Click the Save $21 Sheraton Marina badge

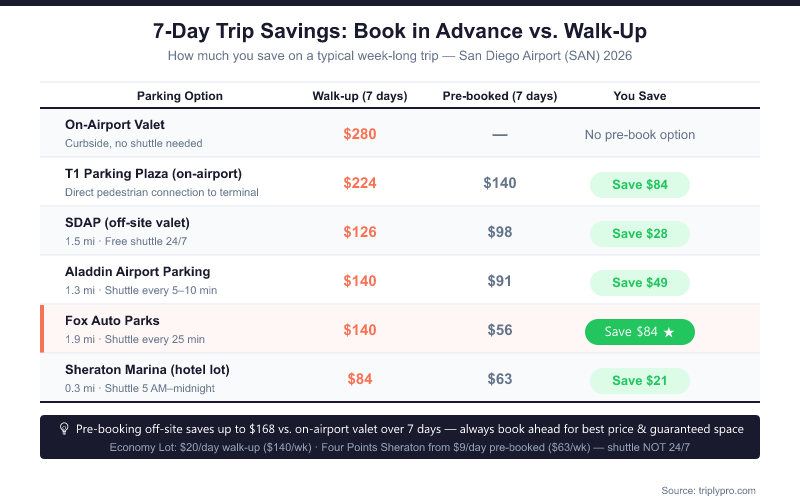[639, 380]
